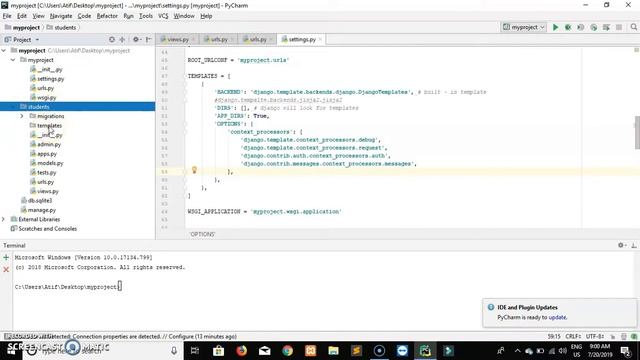
Task: Click the OPTIONS breadcrumb below the editor
Action: (x=202, y=234)
